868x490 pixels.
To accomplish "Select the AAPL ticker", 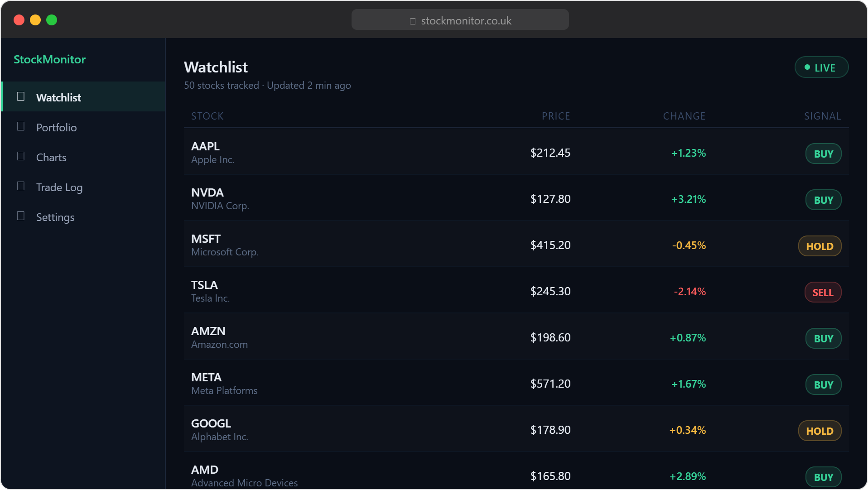I will 205,146.
